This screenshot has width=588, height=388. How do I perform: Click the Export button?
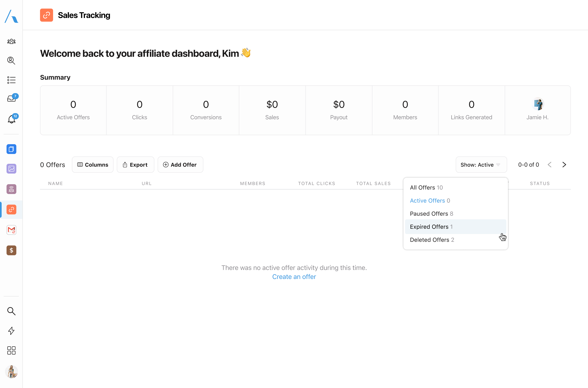[135, 165]
